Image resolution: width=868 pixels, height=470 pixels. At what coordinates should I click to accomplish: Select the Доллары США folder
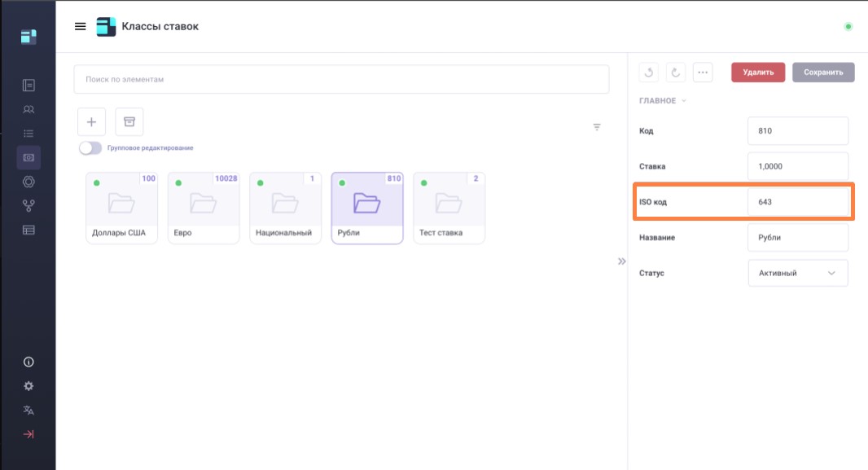[x=122, y=208]
